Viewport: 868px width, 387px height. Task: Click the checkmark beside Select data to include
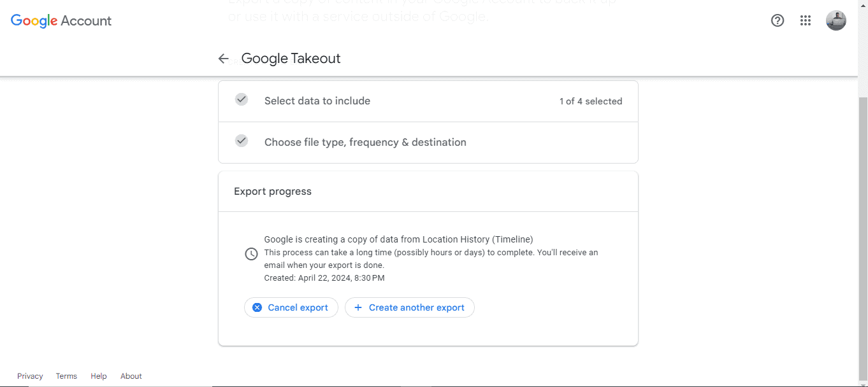point(241,99)
